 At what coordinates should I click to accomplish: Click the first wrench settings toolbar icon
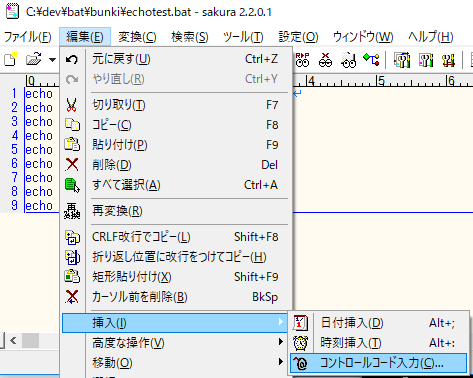[402, 60]
